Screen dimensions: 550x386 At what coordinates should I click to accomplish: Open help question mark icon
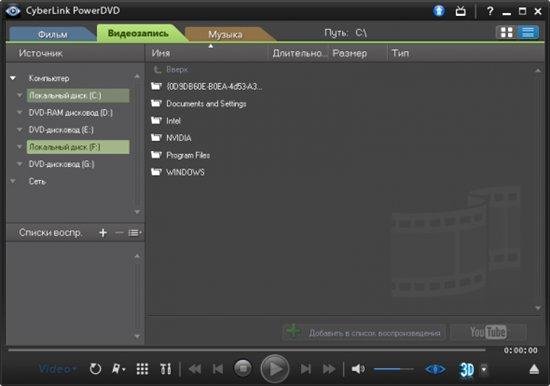point(490,11)
